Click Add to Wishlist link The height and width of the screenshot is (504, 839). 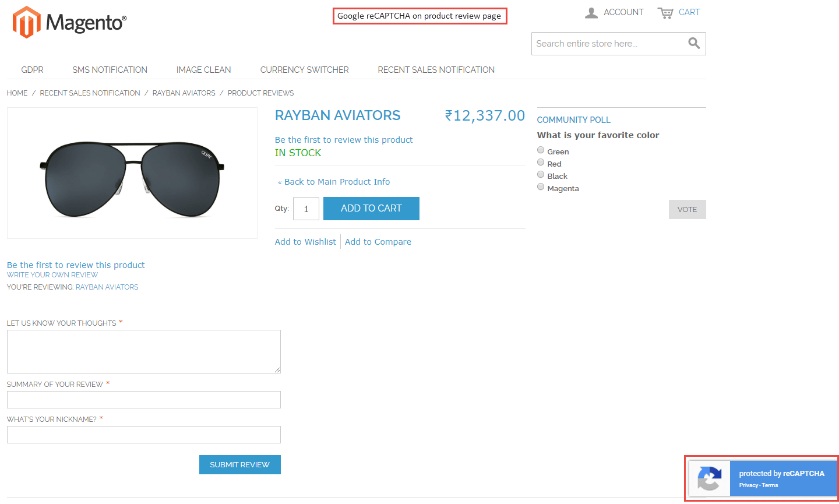click(x=305, y=242)
